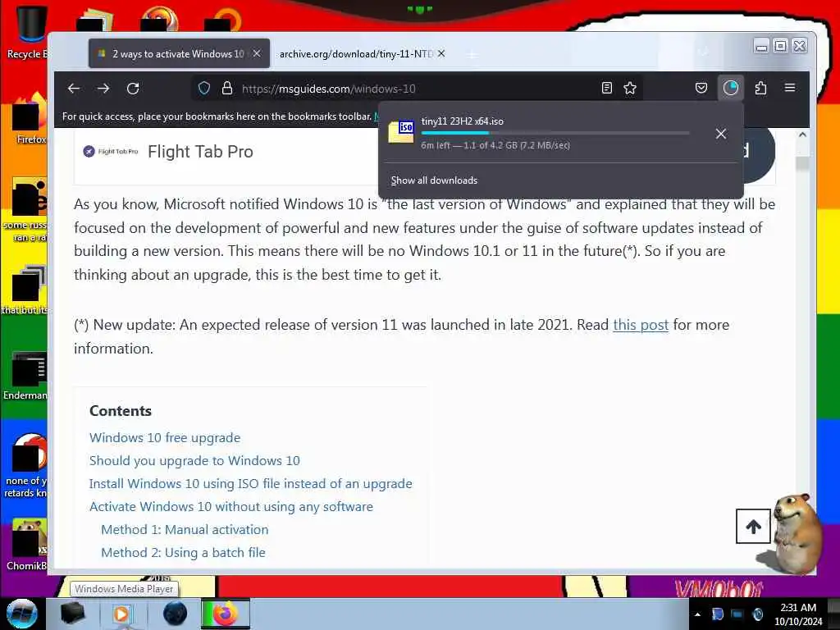Jump to Windows 10 free upgrade section
The width and height of the screenshot is (840, 630).
coord(165,438)
